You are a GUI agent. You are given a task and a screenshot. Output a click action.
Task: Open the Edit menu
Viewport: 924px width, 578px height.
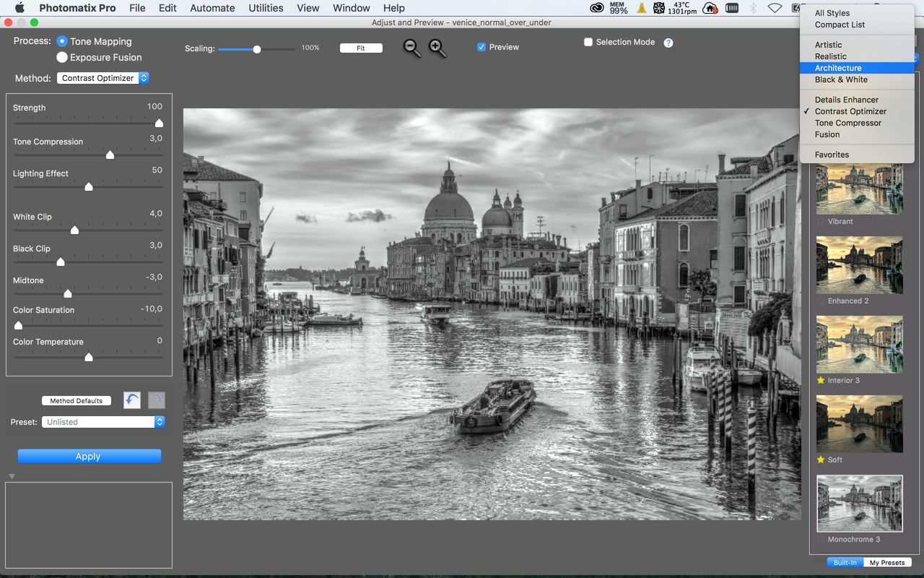[x=167, y=8]
